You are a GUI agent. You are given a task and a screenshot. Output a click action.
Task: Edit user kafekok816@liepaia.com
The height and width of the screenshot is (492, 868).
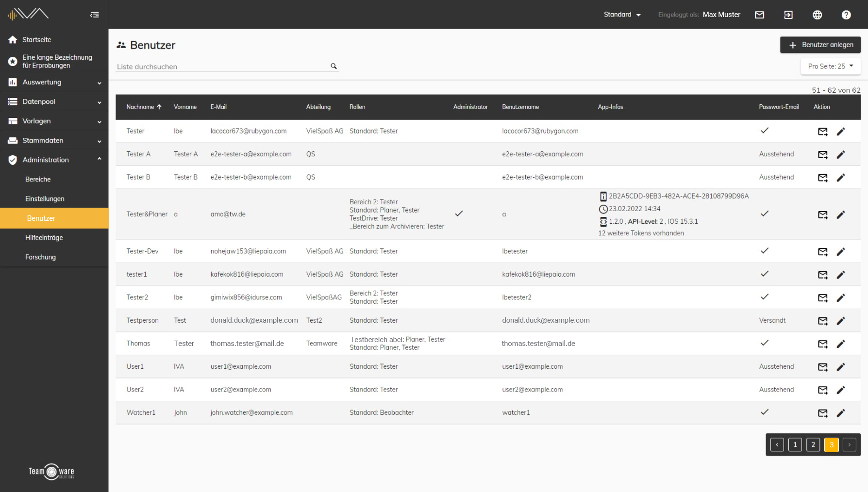click(x=841, y=275)
